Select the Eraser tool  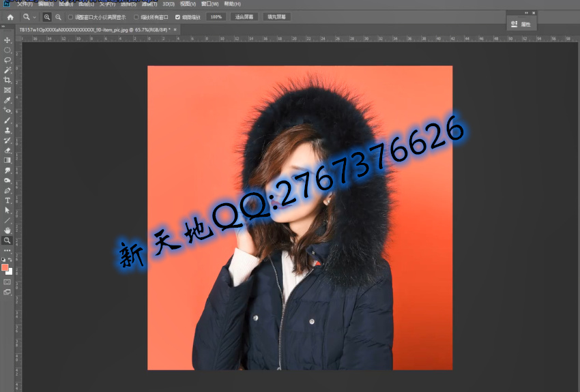pyautogui.click(x=7, y=151)
